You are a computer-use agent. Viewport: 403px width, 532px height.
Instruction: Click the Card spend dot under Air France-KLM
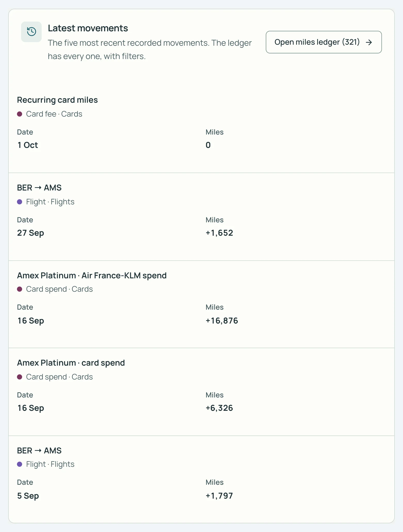(20, 289)
